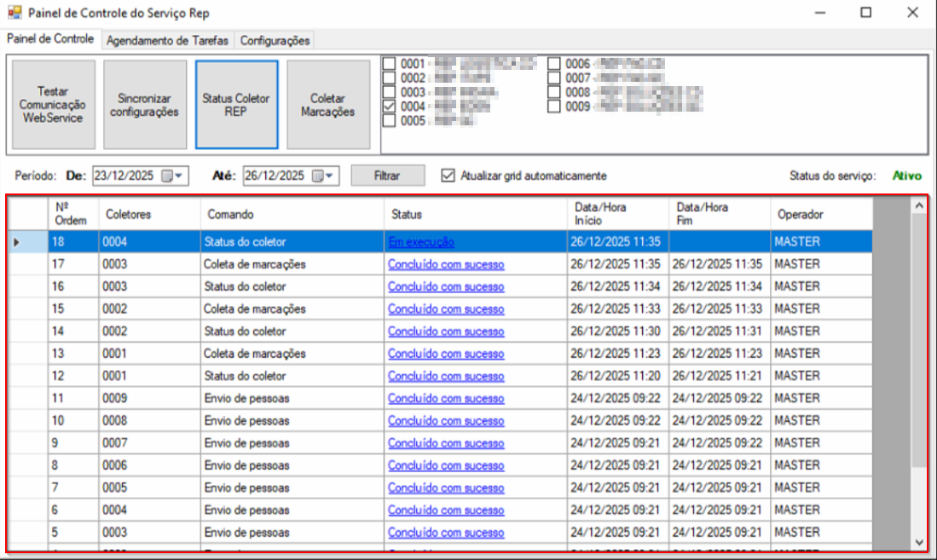Uncheck the collector 0004 checkbox

pyautogui.click(x=389, y=107)
